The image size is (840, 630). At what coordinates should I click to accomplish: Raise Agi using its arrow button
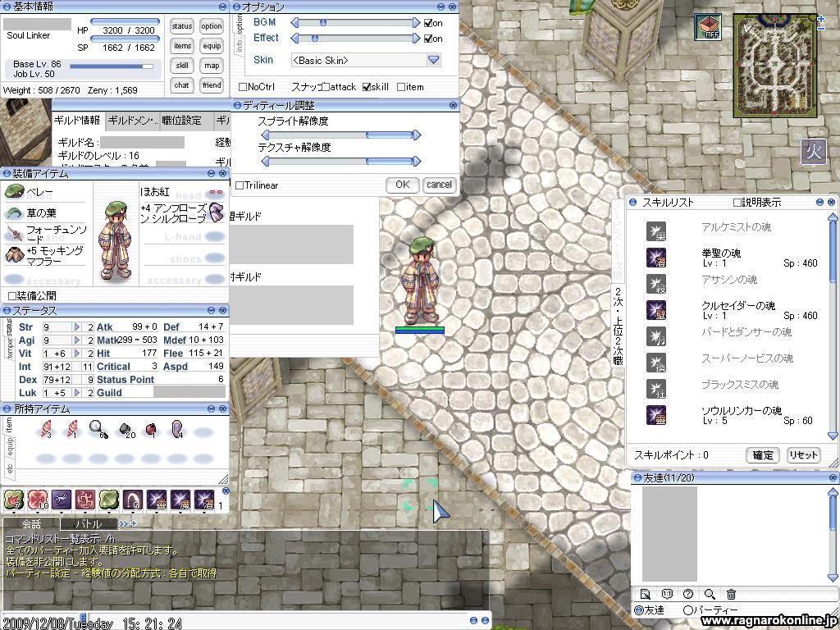(77, 340)
